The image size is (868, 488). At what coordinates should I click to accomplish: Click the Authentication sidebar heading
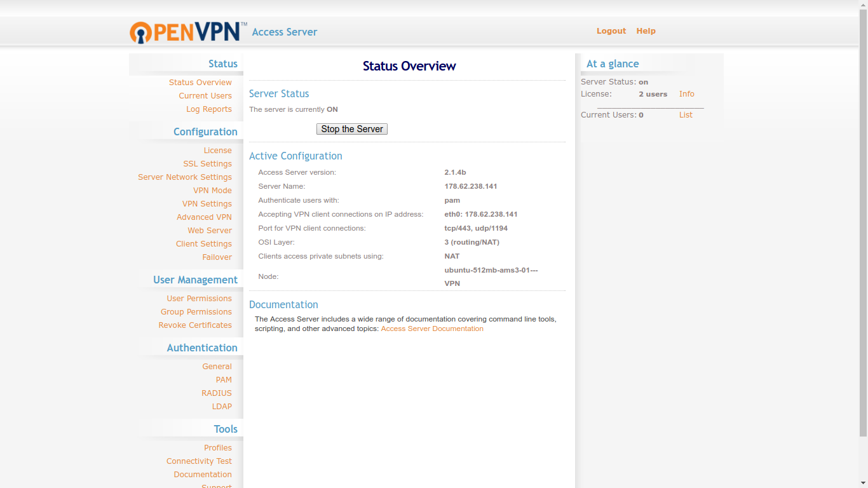click(202, 348)
